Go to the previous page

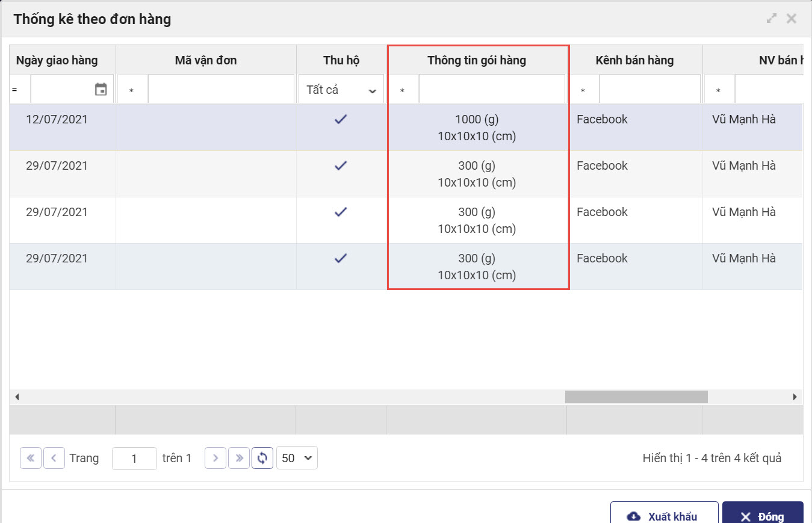(x=54, y=458)
